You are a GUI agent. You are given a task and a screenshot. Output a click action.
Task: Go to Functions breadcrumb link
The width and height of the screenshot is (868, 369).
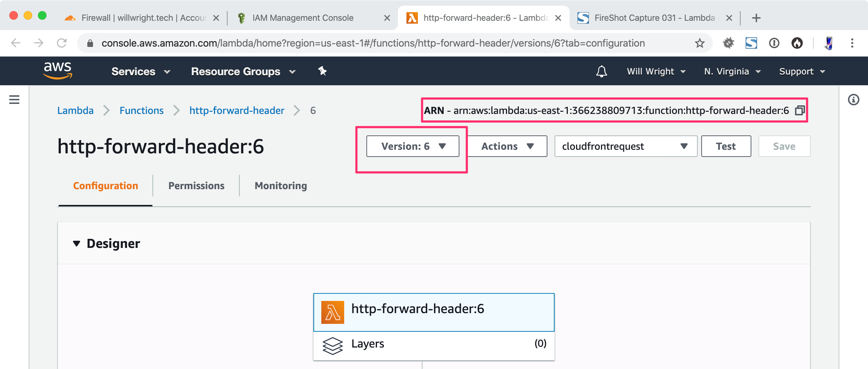tap(141, 110)
